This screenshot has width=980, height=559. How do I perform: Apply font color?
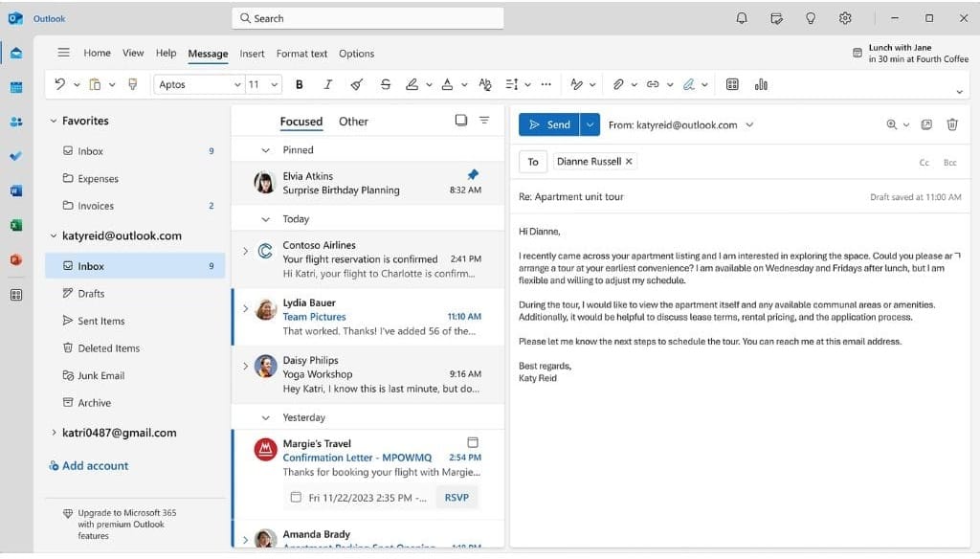(448, 84)
